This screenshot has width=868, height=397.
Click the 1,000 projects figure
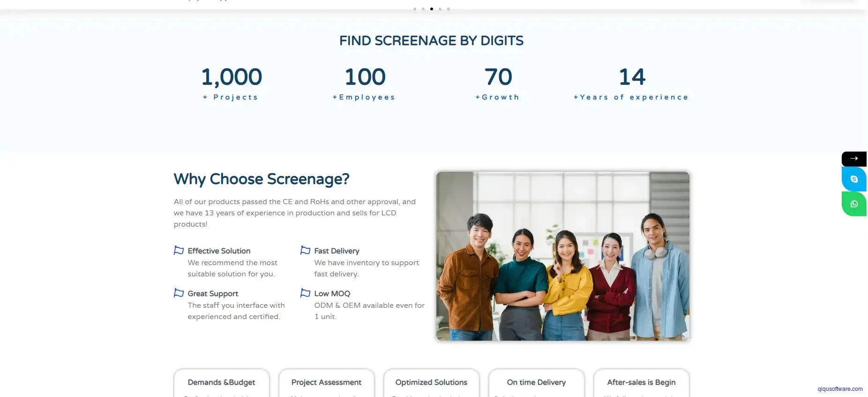[232, 77]
